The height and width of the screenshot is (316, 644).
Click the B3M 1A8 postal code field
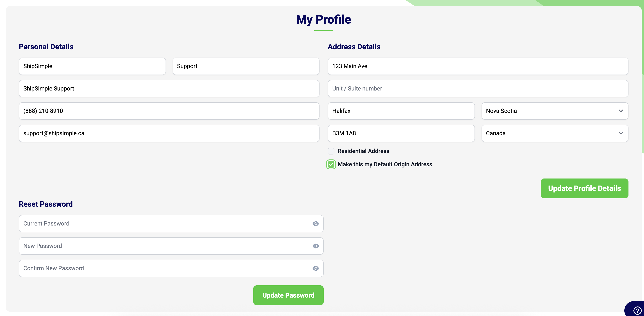coord(401,133)
